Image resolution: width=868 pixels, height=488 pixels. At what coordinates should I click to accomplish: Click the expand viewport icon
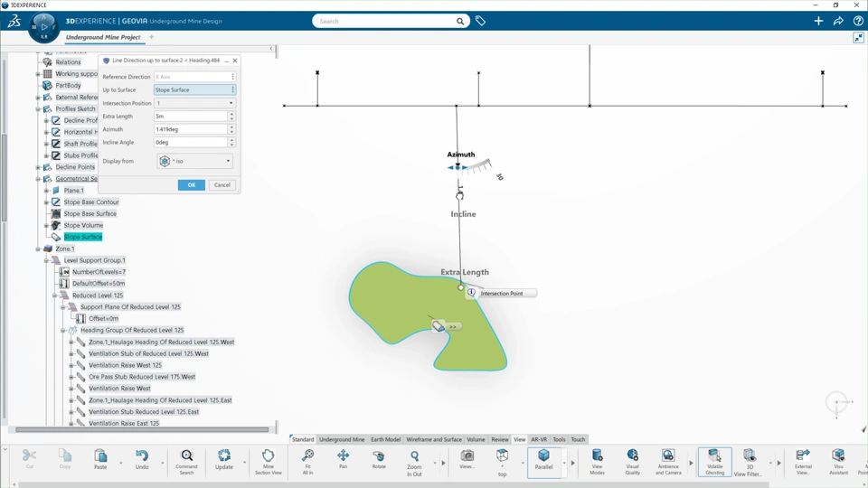click(x=858, y=38)
